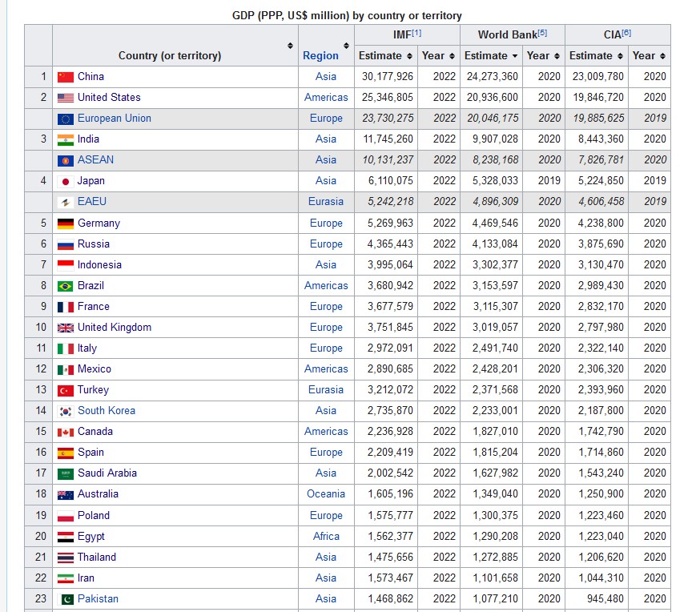Screen dimensions: 700x612
Task: Open the Pakistan article link
Action: point(98,598)
